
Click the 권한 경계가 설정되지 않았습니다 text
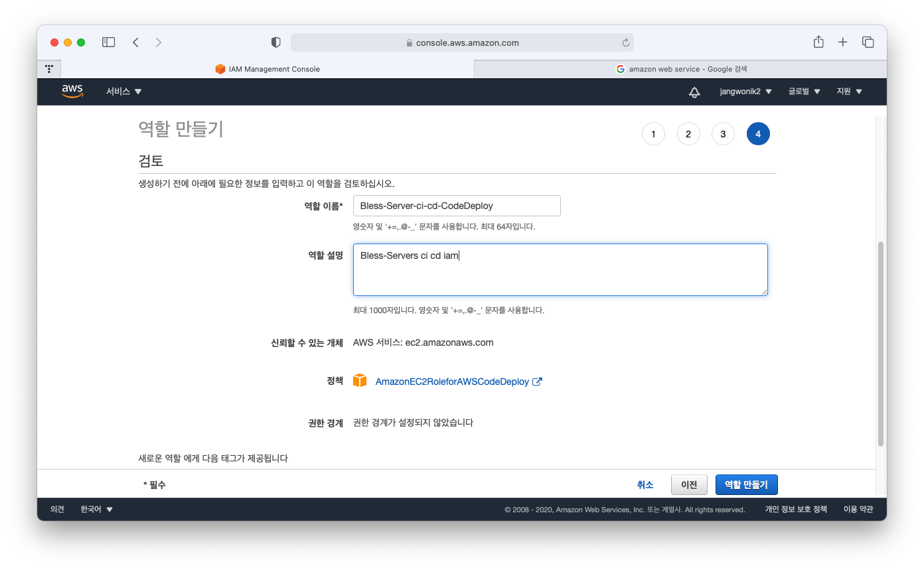pyautogui.click(x=413, y=423)
